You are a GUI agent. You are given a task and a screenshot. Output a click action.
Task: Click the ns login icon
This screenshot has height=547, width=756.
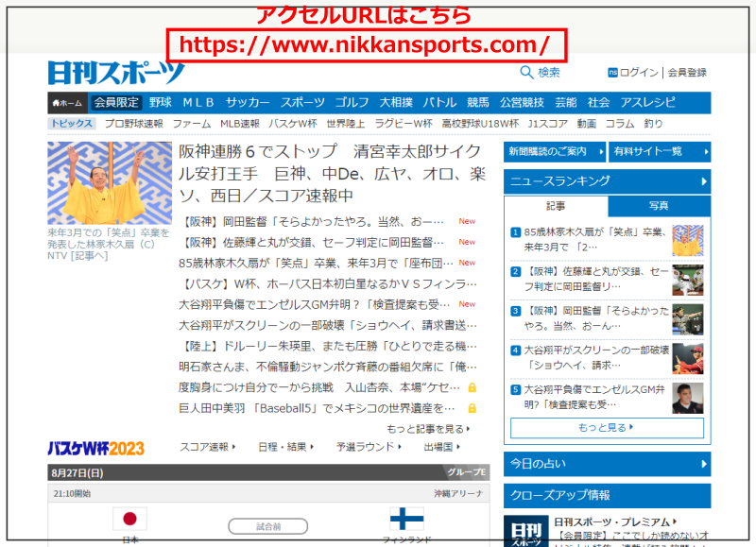coord(613,73)
